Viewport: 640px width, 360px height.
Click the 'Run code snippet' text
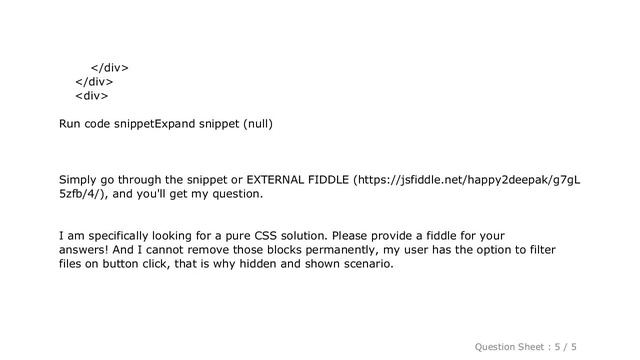(x=107, y=124)
